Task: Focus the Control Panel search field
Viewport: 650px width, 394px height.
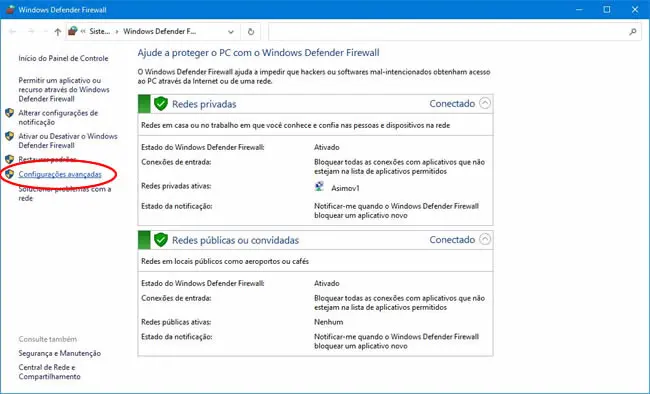Action: 454,32
